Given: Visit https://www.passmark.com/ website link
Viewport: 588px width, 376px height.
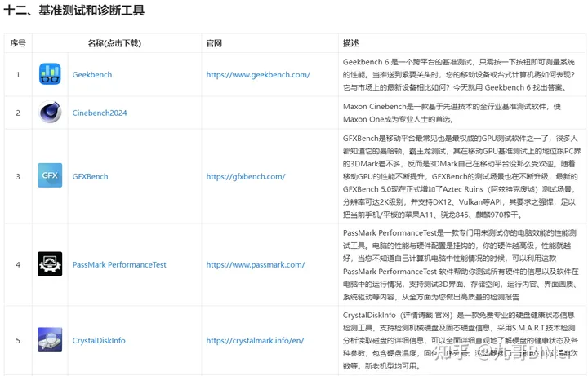Looking at the screenshot, I should point(256,265).
